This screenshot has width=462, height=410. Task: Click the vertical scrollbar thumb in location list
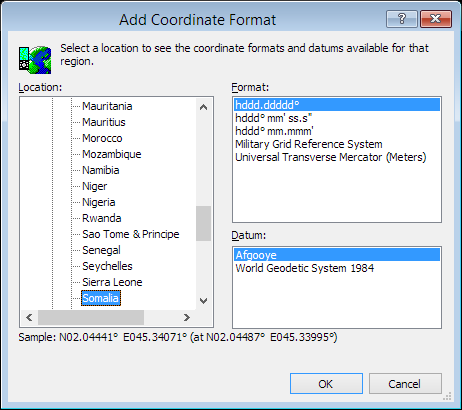[203, 223]
